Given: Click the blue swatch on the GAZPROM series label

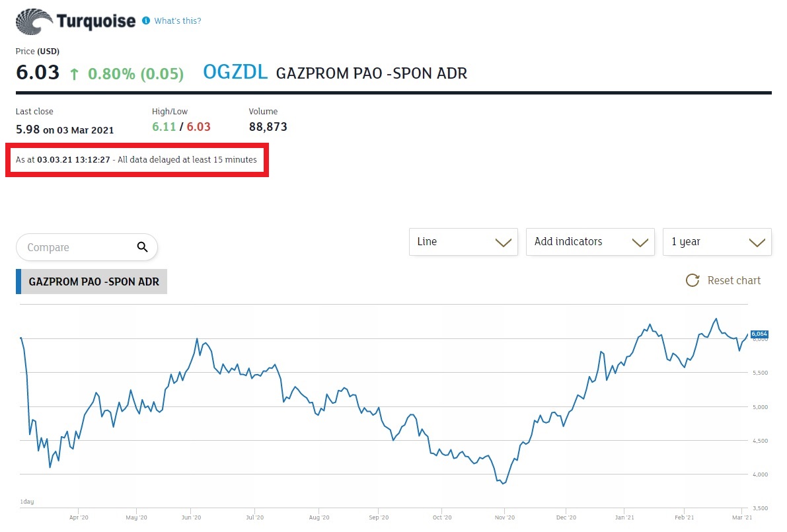Looking at the screenshot, I should (x=19, y=282).
